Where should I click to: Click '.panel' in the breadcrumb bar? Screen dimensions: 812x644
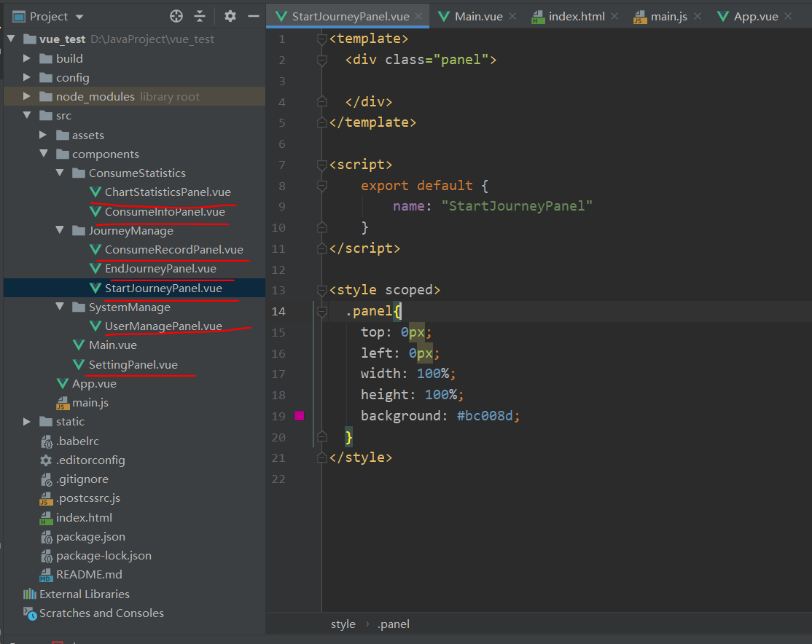point(393,624)
